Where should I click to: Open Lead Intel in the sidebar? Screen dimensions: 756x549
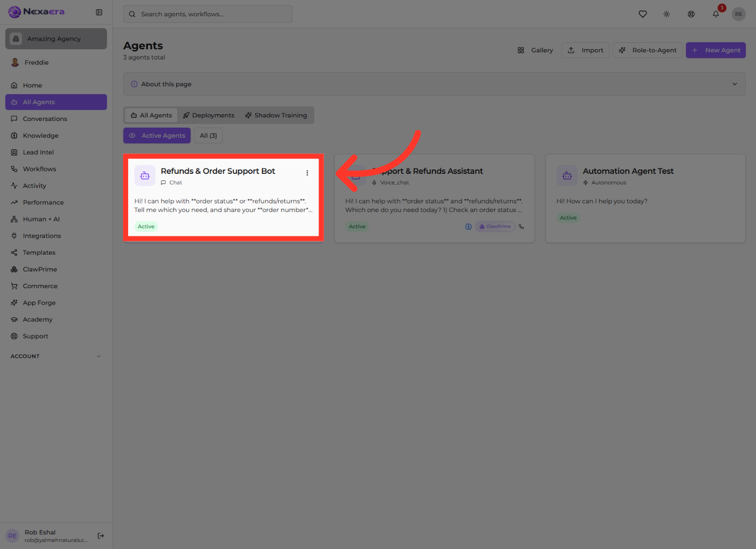click(56, 152)
